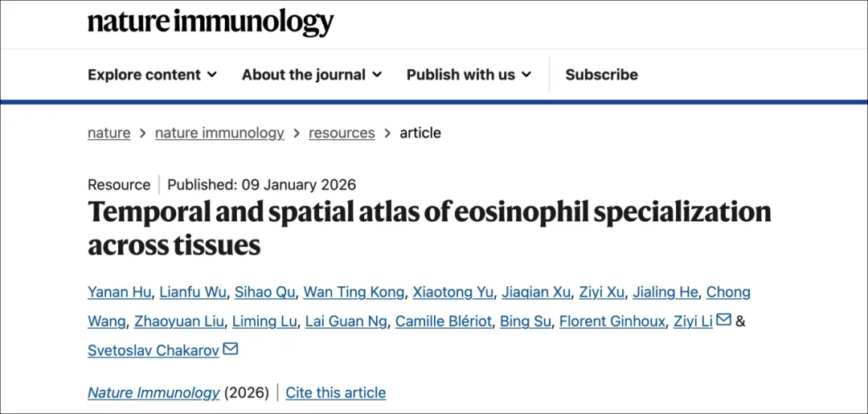Open the Subscribe page
Image resolution: width=868 pixels, height=414 pixels.
point(601,75)
